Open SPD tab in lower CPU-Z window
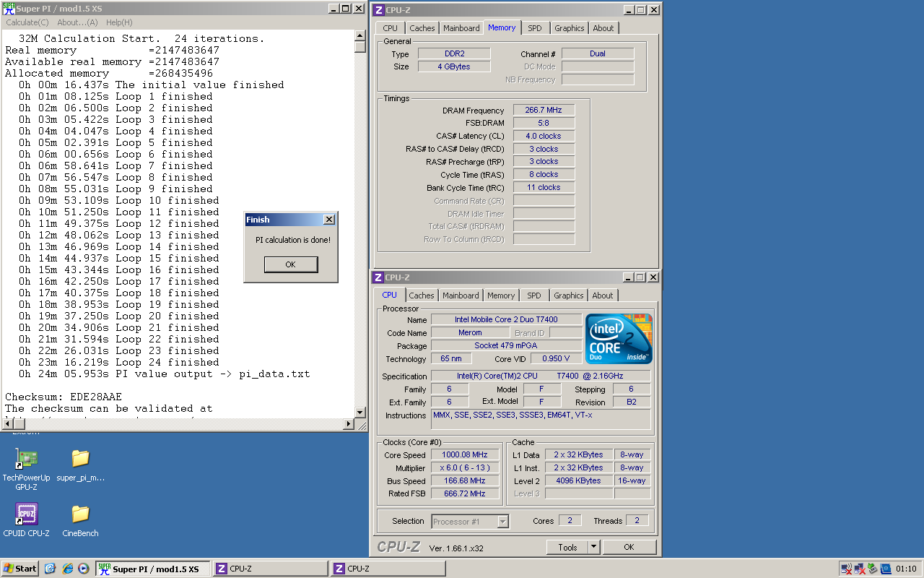Viewport: 924px width, 578px height. tap(533, 296)
